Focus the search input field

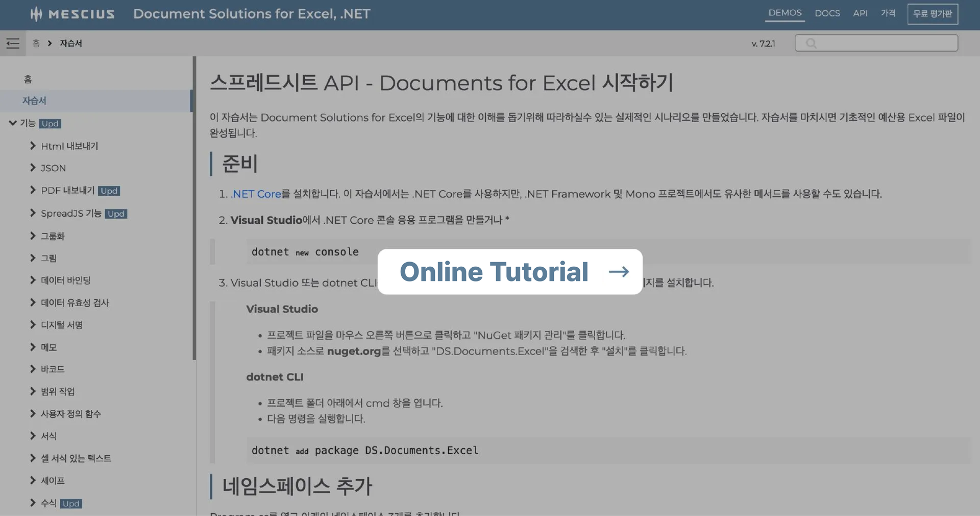pyautogui.click(x=876, y=43)
